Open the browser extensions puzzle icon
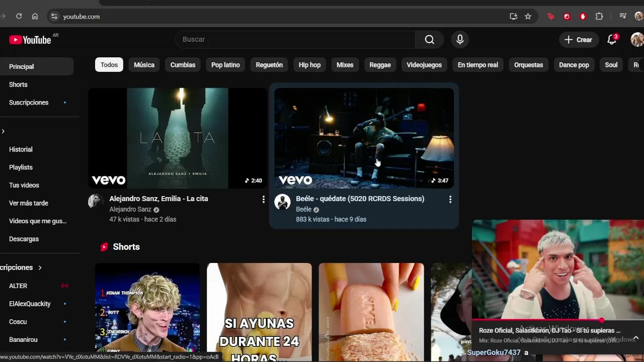644x362 pixels. (599, 16)
